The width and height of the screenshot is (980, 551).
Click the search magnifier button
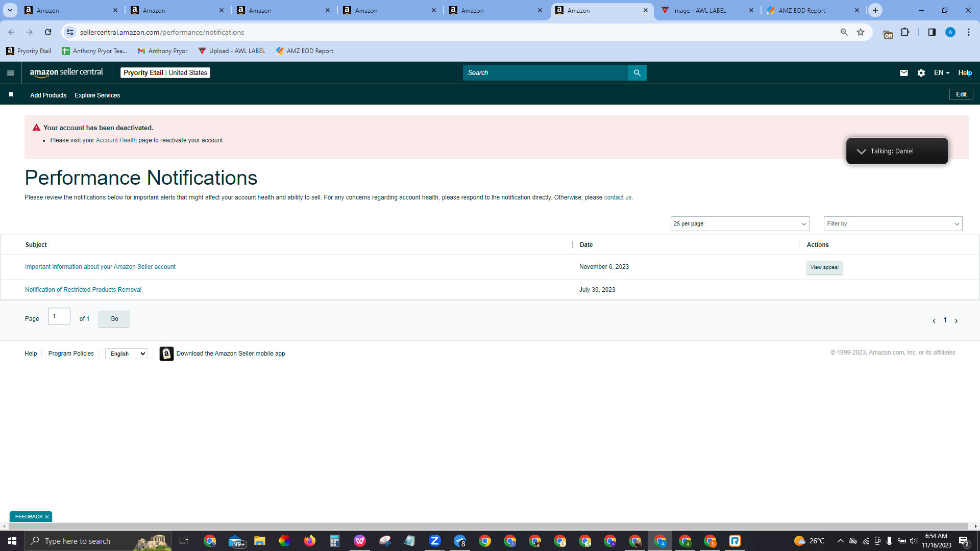click(637, 73)
